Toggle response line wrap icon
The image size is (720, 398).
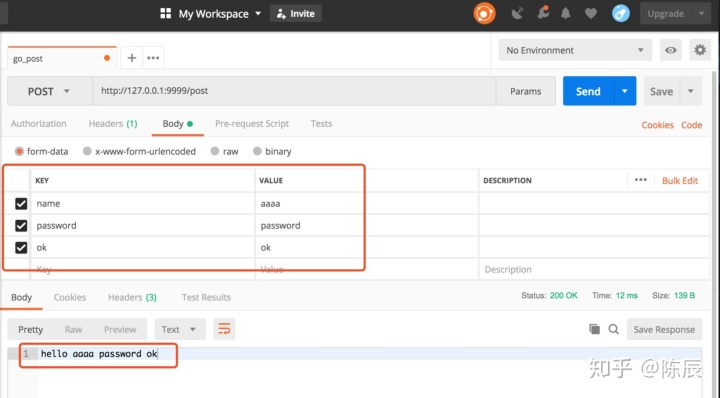click(224, 329)
